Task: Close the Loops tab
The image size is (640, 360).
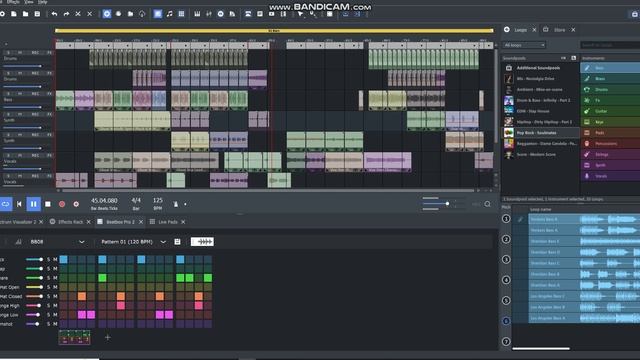Action: click(534, 30)
